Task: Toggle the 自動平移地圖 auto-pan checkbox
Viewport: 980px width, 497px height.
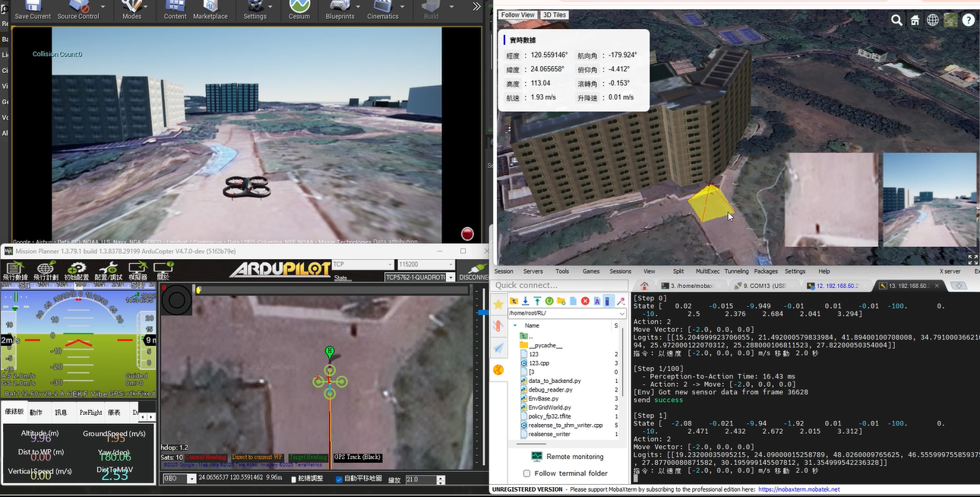Action: (339, 480)
